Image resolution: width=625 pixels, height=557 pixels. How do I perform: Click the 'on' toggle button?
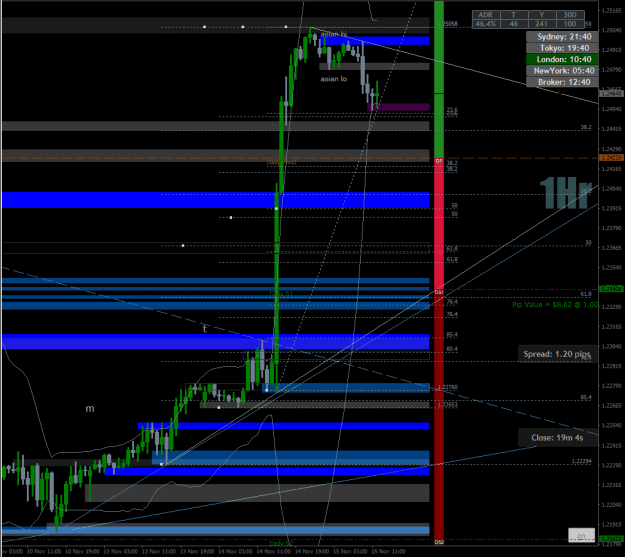(581, 535)
